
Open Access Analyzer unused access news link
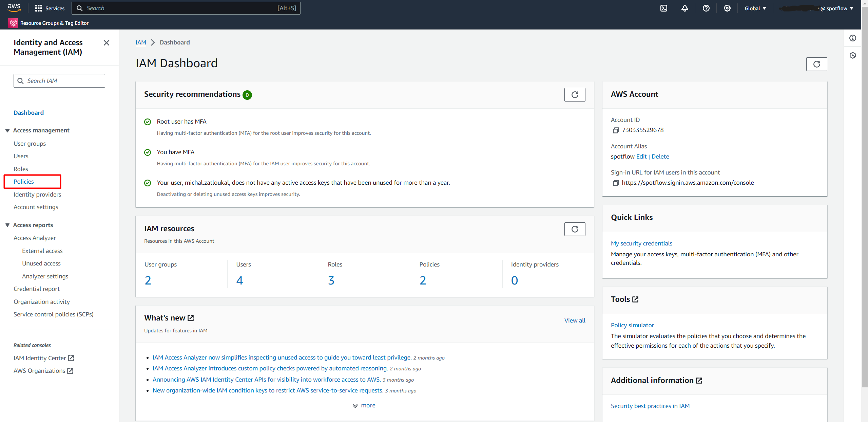tap(282, 357)
